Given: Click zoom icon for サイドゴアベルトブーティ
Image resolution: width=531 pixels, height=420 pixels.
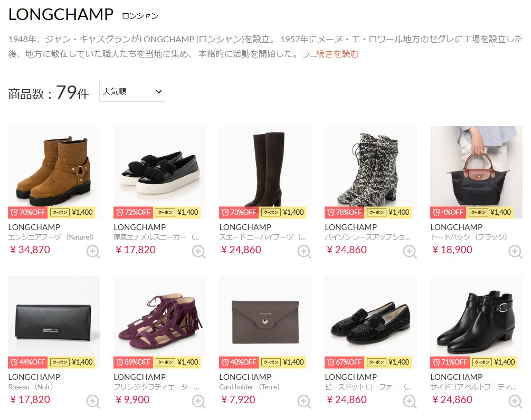Looking at the screenshot, I should click(x=515, y=402).
